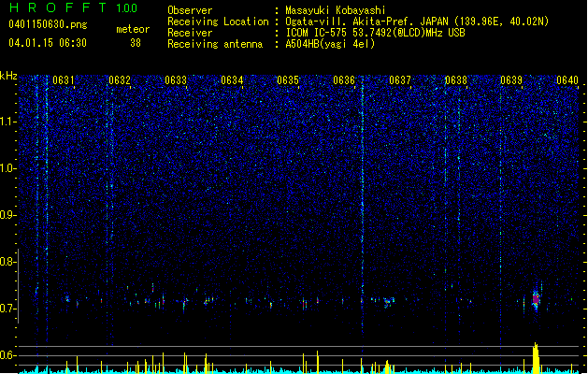Viewport: 588px width, 374px height.
Task: Click the 0.7 kHz axis label
Action: tap(8, 309)
